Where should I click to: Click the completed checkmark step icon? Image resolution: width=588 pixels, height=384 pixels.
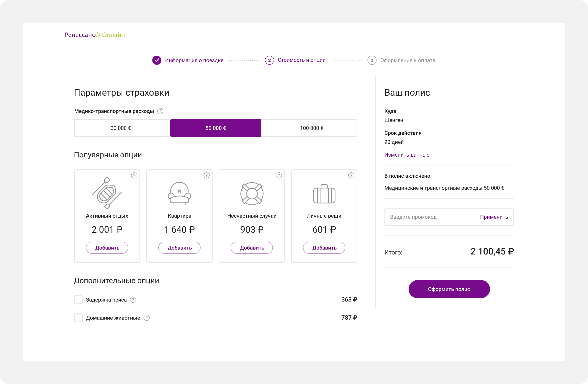click(x=157, y=60)
